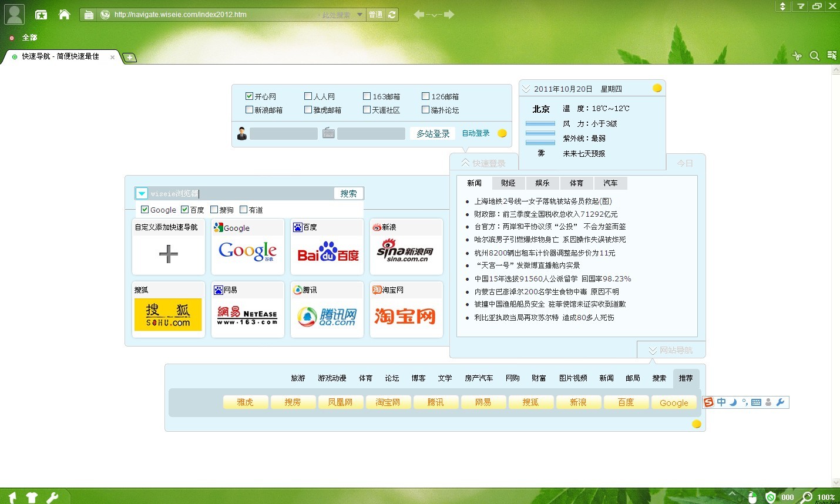This screenshot has height=504, width=840.
Task: Click the user avatar icon at top left
Action: (x=14, y=14)
